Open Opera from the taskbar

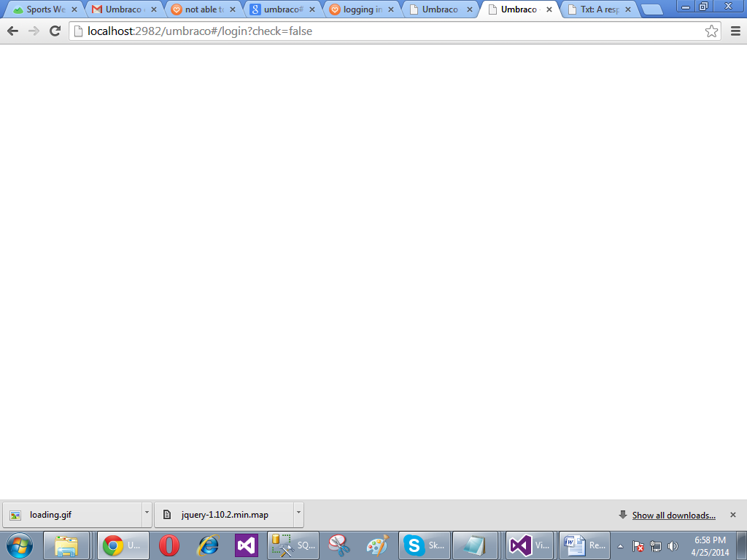[169, 545]
